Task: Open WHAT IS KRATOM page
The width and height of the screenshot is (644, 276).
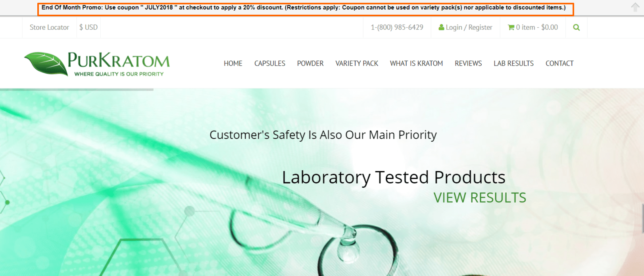Action: [x=416, y=64]
